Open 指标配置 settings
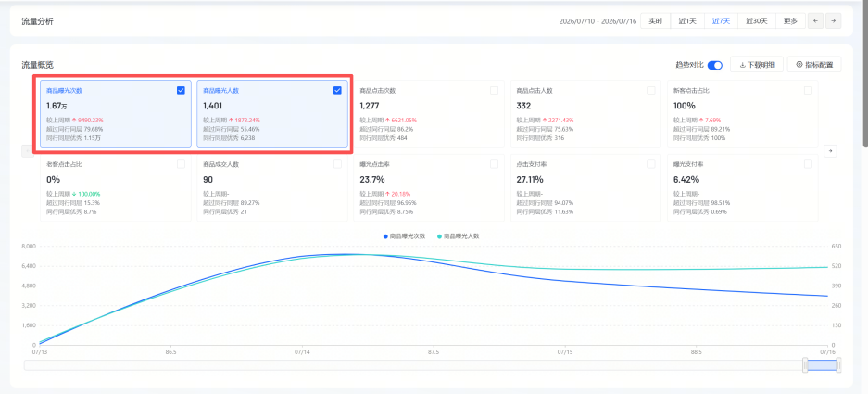The height and width of the screenshot is (394, 868). click(x=814, y=64)
